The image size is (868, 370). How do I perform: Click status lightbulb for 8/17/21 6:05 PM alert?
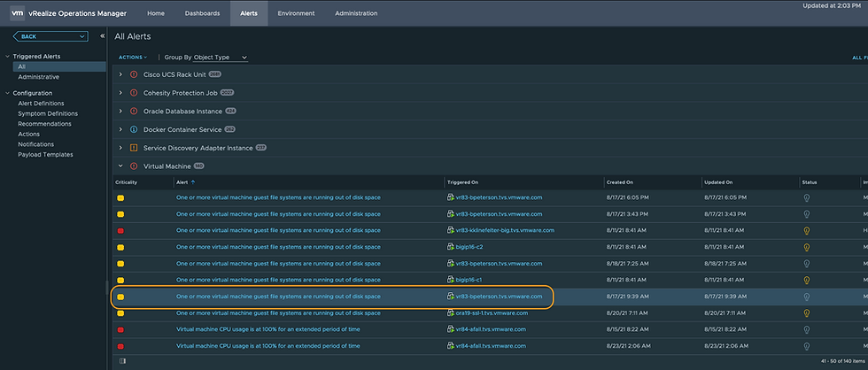807,197
